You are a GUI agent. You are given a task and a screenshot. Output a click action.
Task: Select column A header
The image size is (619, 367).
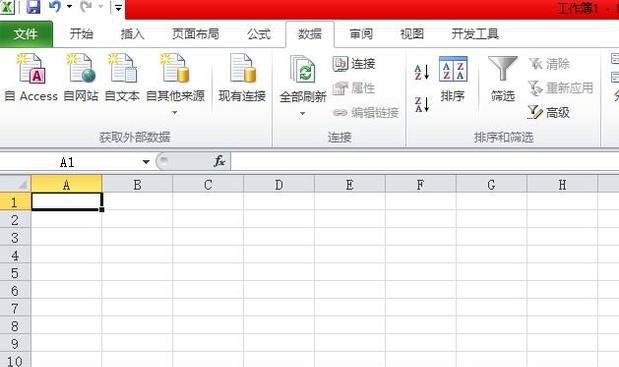(x=66, y=184)
